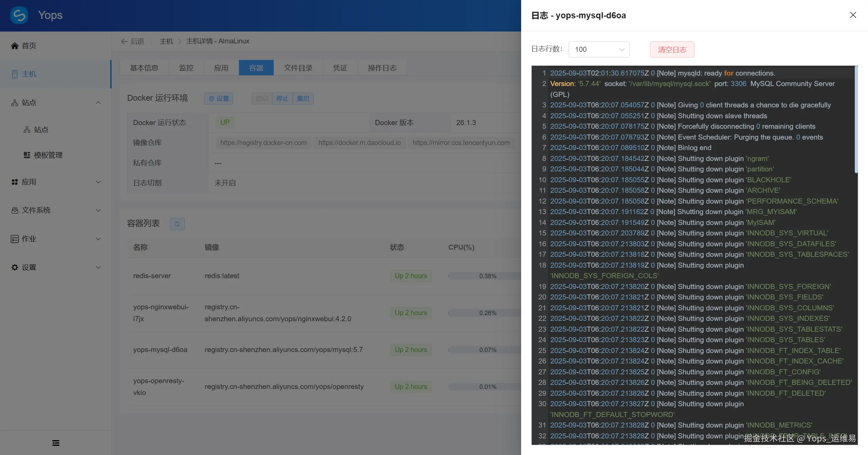Open 模板管理 template management
Screen dimensions: 868x455
pos(48,155)
